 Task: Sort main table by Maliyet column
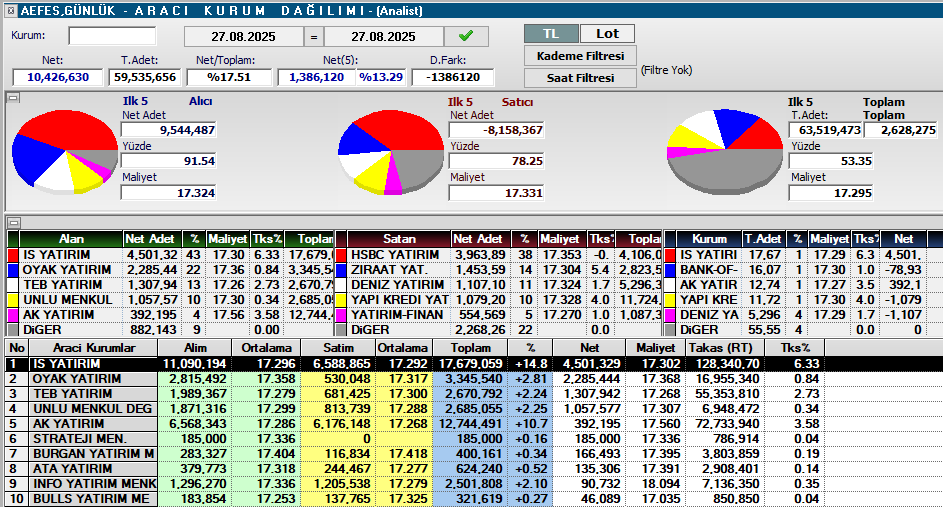656,348
